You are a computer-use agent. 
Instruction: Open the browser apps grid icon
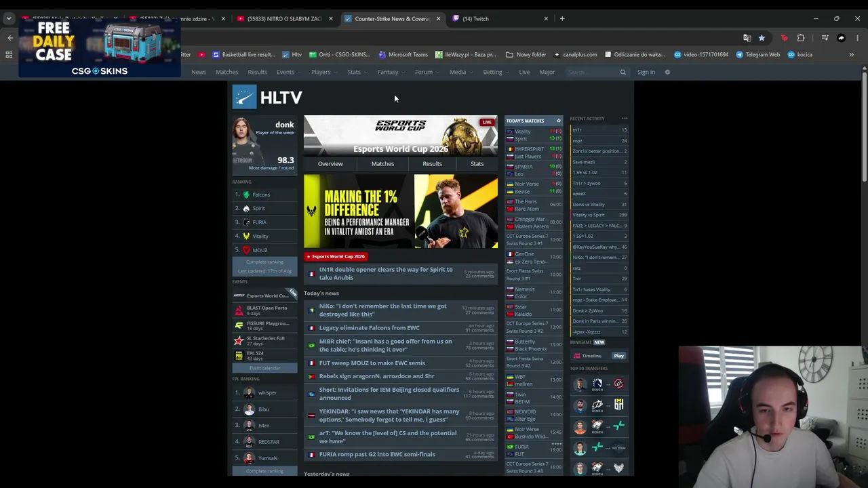coord(9,55)
